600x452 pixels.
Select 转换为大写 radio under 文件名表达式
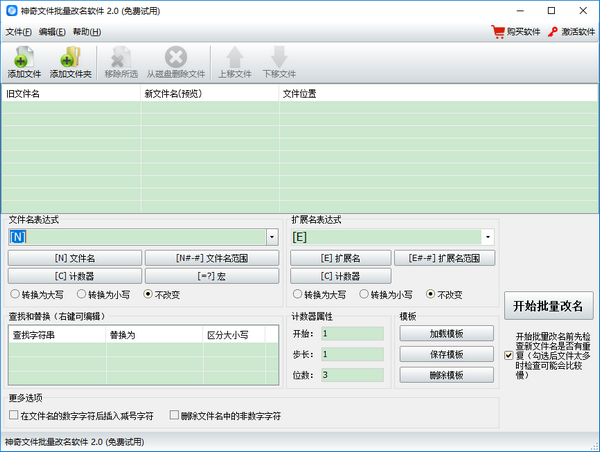[15, 295]
